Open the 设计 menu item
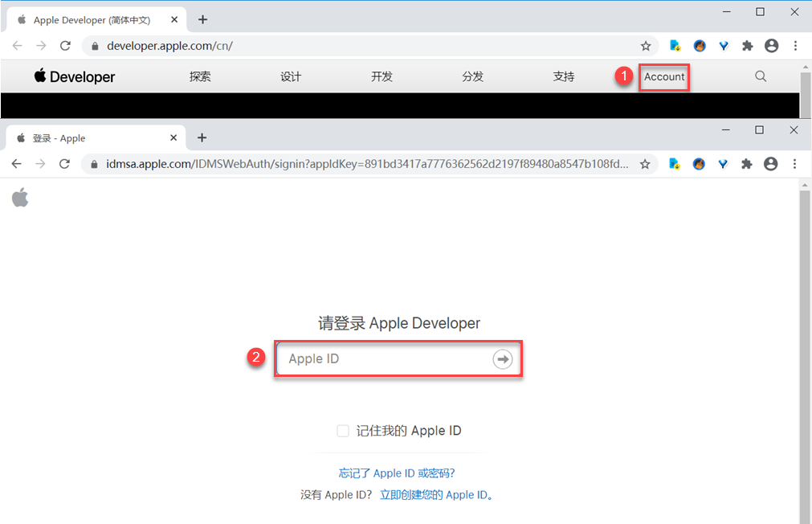 coord(291,76)
